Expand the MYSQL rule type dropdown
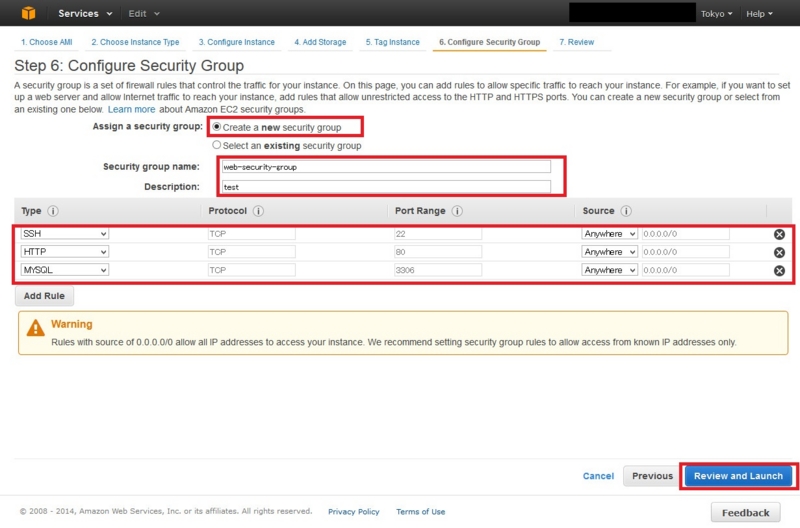The height and width of the screenshot is (528, 800). tap(64, 270)
